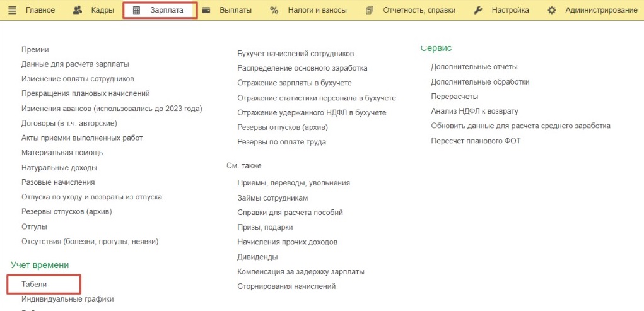Click the people icon for Кадры
Viewport: 644px width, 311px height.
click(x=78, y=10)
